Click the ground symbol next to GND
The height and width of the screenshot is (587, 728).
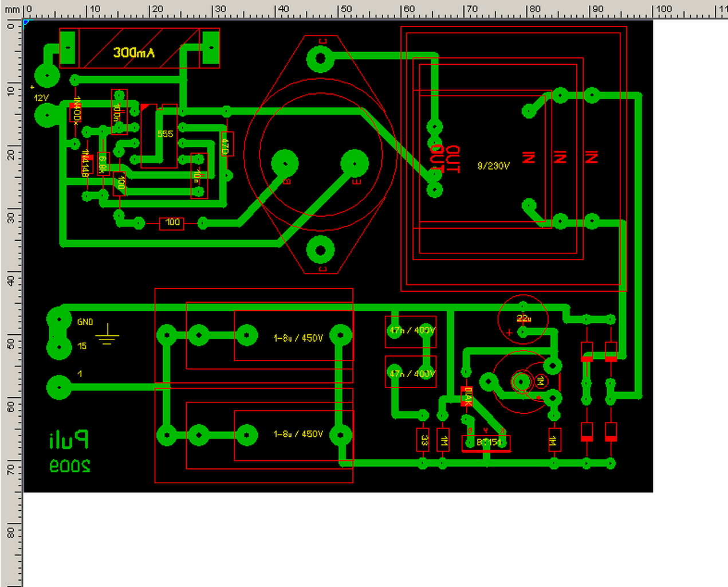[x=107, y=334]
